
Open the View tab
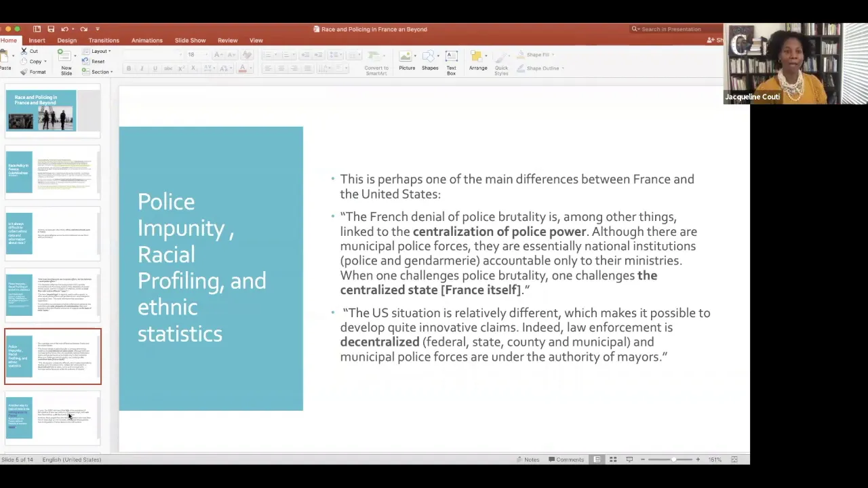256,41
